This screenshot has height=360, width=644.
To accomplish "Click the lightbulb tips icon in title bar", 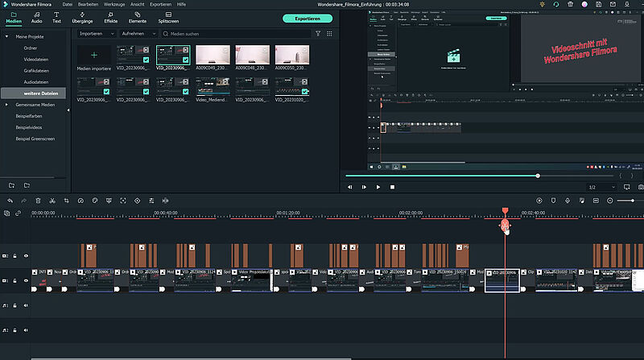I will coord(542,4).
